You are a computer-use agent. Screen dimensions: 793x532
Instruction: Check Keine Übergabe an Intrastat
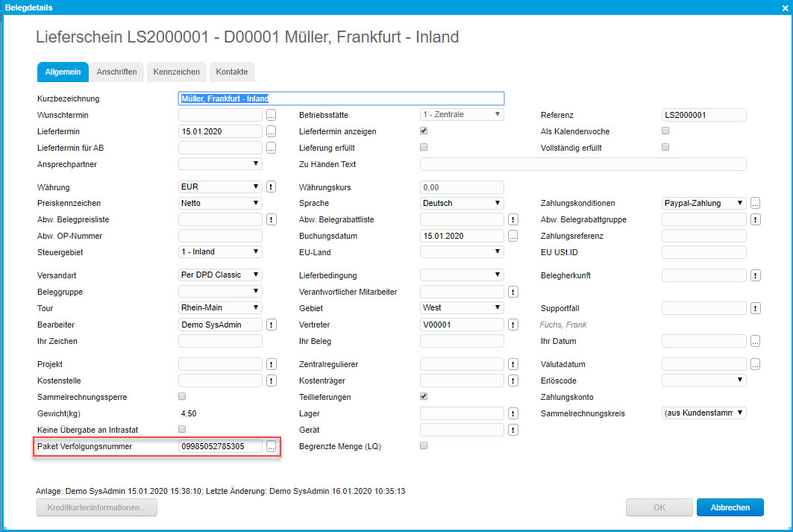click(x=182, y=429)
